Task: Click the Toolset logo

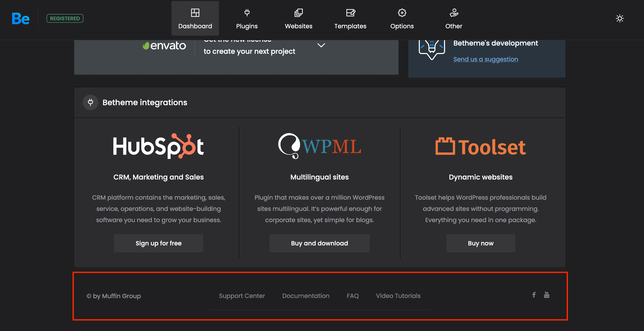Action: (481, 147)
